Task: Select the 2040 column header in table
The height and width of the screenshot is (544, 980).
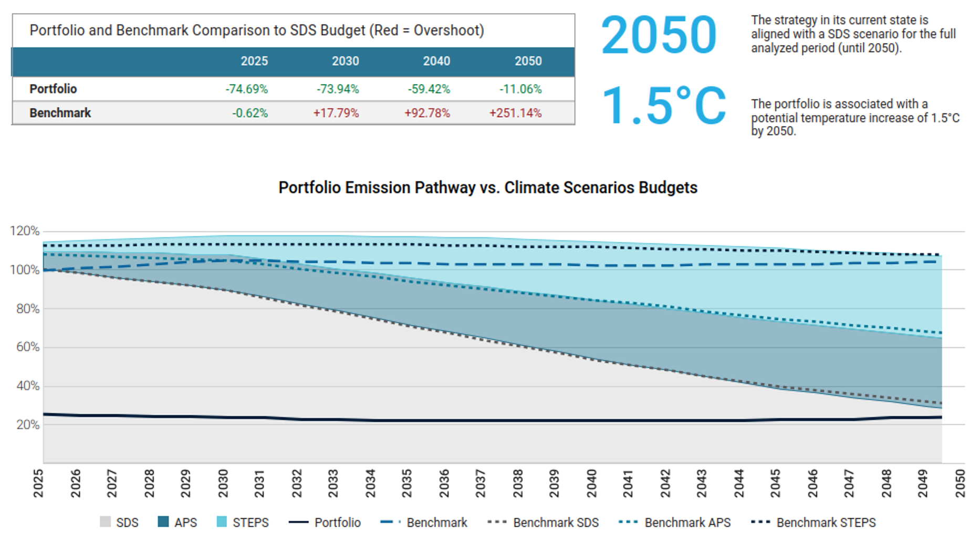Action: (x=436, y=61)
